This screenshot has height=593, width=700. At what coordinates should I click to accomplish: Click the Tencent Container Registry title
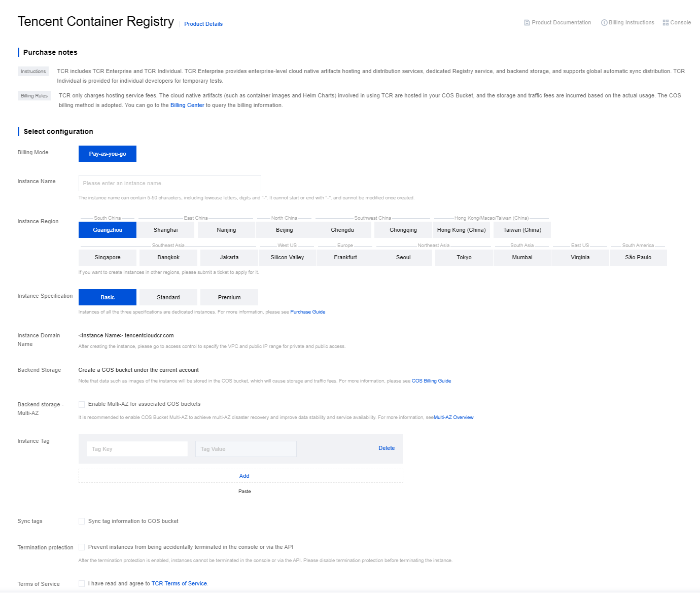96,21
